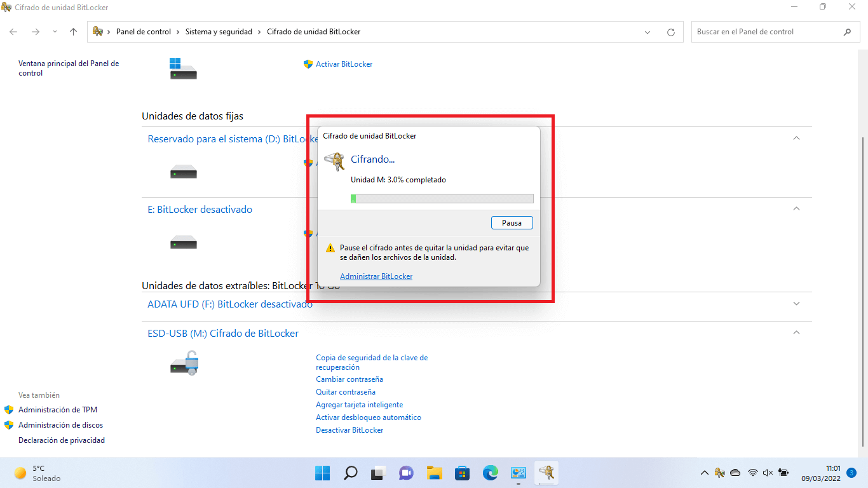Click Activar desbloqueo automático link
This screenshot has width=868, height=488.
(369, 417)
